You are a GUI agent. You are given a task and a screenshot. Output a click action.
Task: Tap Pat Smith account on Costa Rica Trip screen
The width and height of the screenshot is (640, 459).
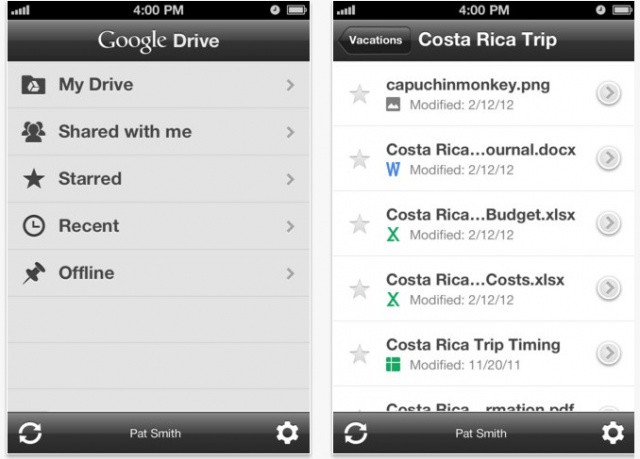coord(481,433)
